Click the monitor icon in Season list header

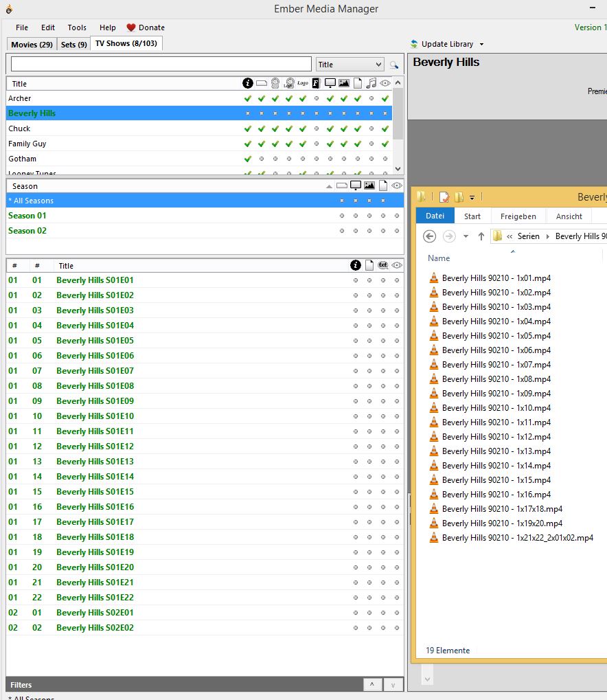click(356, 185)
